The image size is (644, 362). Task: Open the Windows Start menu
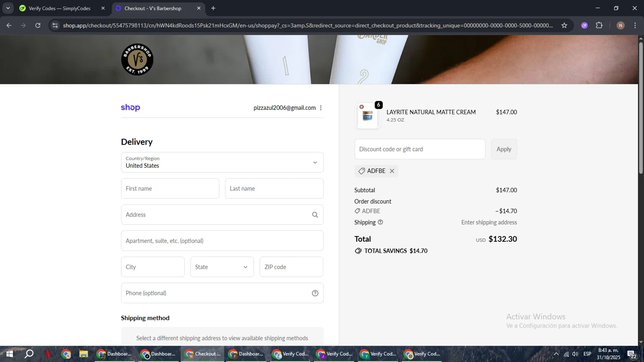tap(9, 354)
